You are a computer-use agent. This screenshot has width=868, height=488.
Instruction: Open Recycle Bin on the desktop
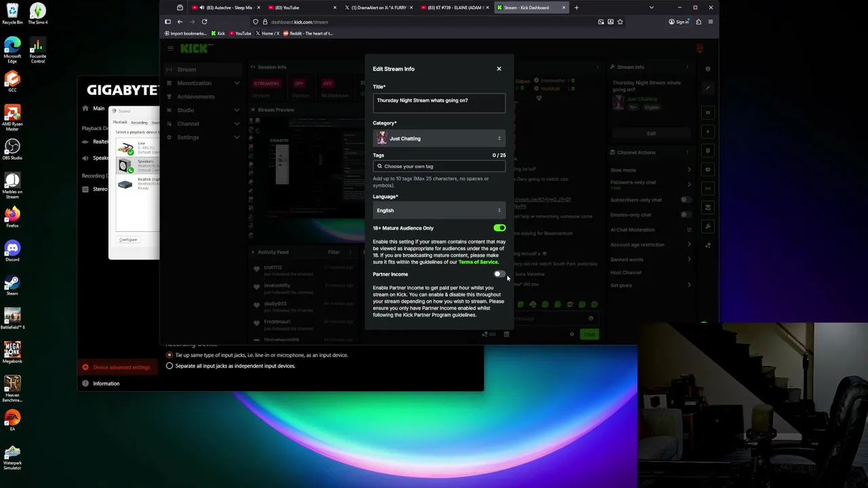pyautogui.click(x=12, y=14)
